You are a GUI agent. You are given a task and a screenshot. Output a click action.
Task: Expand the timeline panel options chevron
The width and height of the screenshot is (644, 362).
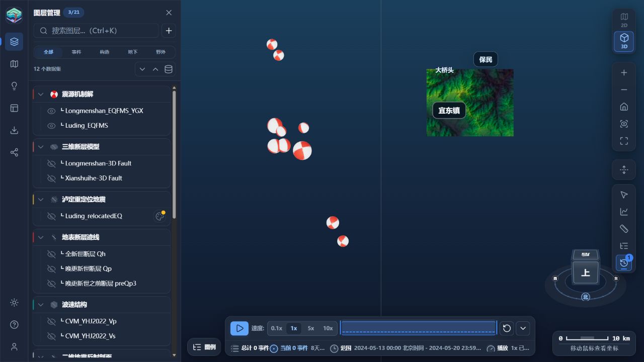click(x=523, y=328)
